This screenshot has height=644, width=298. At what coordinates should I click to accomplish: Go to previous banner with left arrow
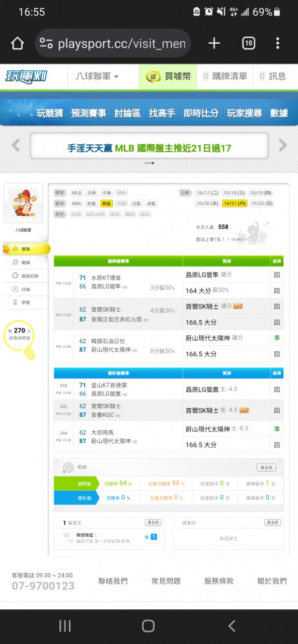coord(15,145)
